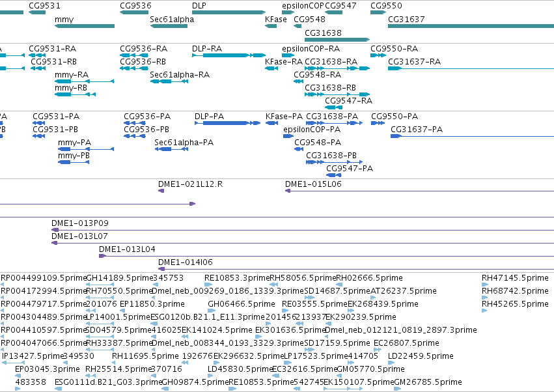This screenshot has width=554, height=392.
Task: Select the CG9548-PA protein label
Action: [318, 143]
